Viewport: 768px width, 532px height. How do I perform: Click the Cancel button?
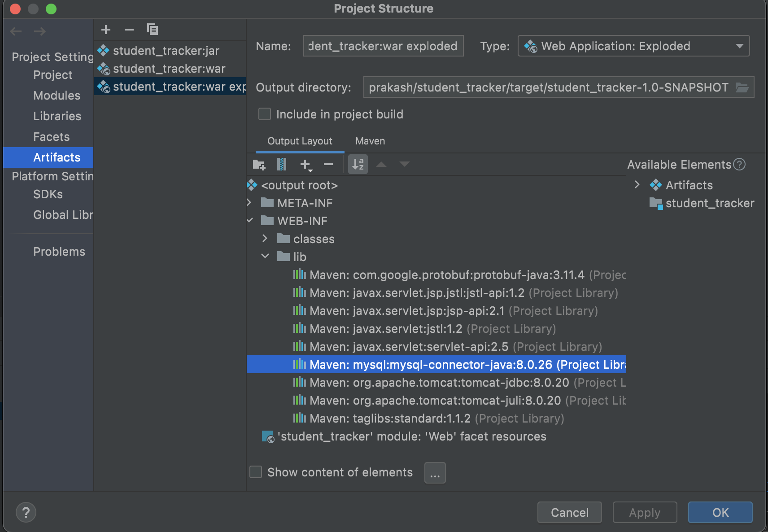[569, 512]
